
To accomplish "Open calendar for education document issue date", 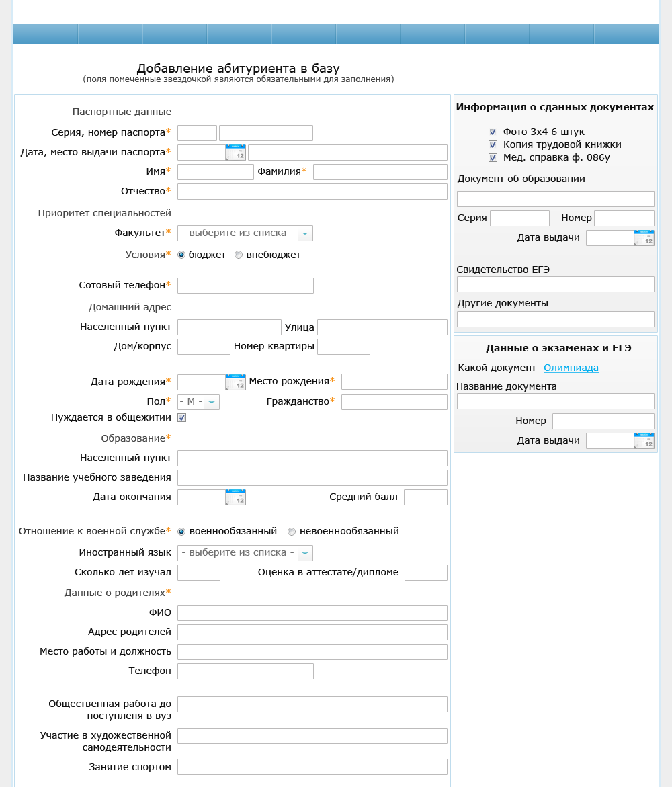I will click(644, 238).
